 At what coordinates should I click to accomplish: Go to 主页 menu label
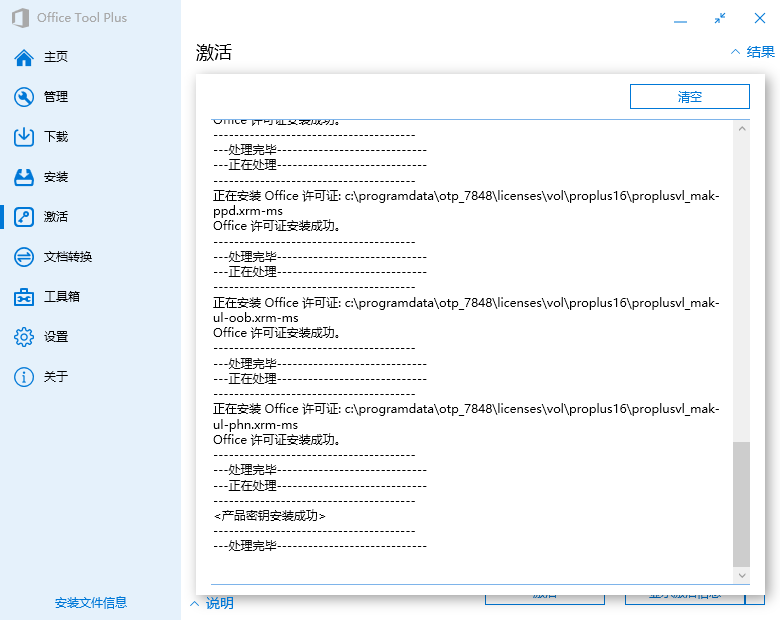(56, 57)
